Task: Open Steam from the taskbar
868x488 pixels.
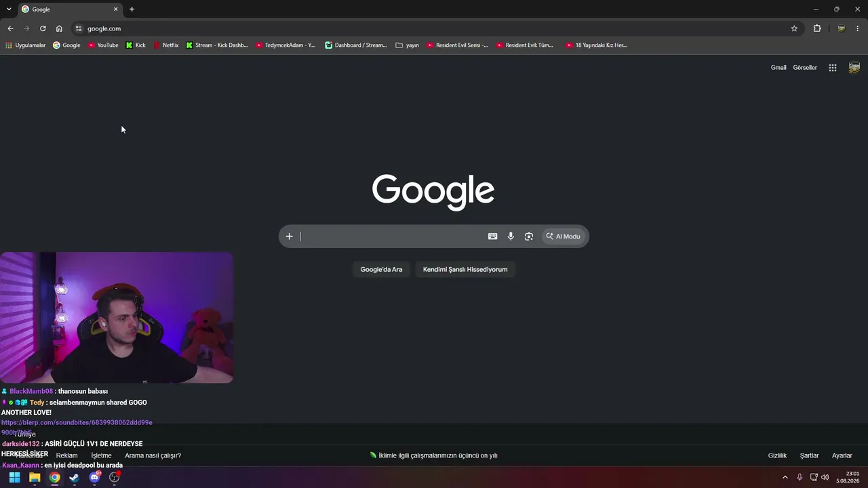Action: (75, 477)
